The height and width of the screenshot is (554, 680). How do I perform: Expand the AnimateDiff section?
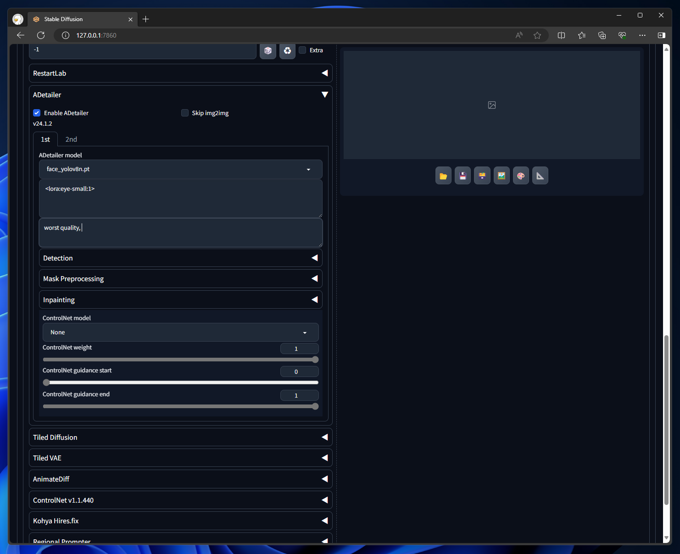click(x=180, y=479)
